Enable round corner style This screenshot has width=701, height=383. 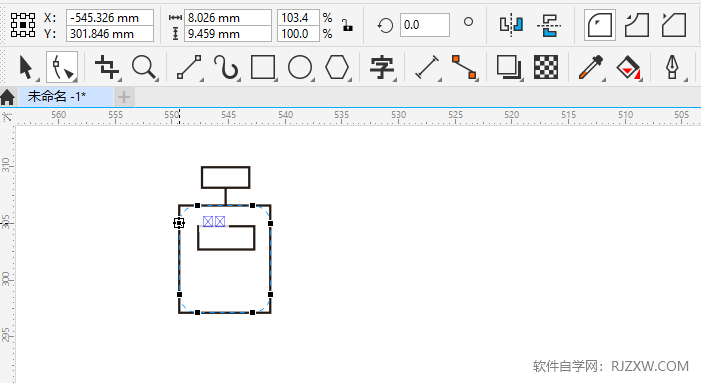(x=600, y=25)
